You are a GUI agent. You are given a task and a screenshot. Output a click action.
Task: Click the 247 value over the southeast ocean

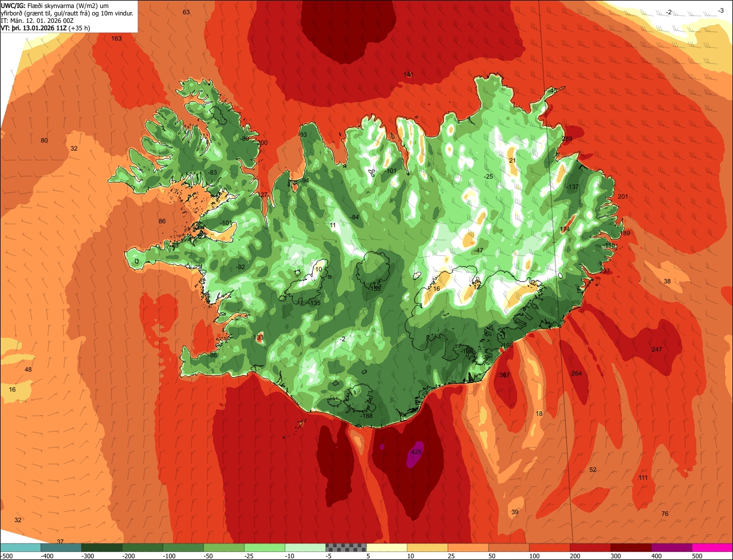pyautogui.click(x=657, y=349)
